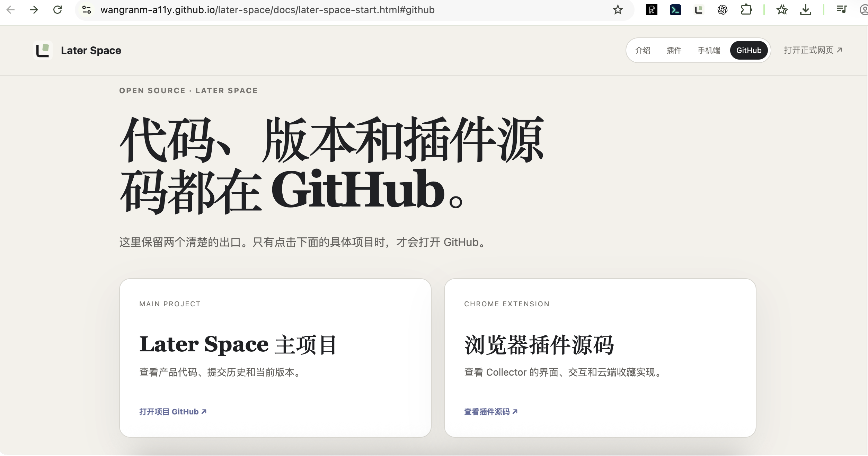Click the Later Space logo icon in header

tap(43, 50)
